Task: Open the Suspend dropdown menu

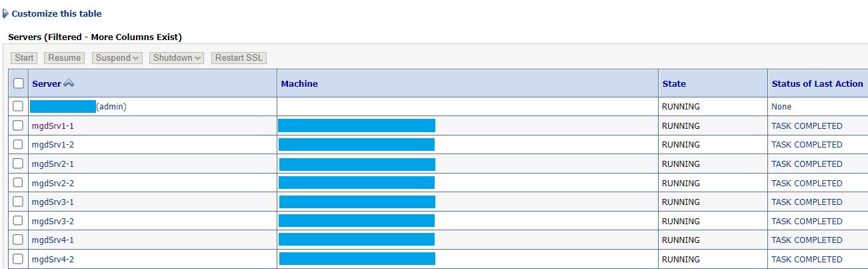Action: click(x=117, y=58)
